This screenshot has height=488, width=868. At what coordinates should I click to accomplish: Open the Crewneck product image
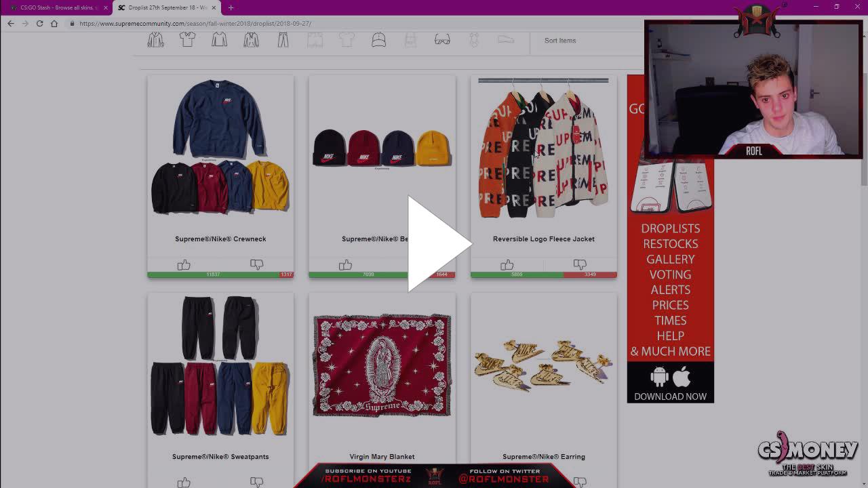[x=220, y=146]
